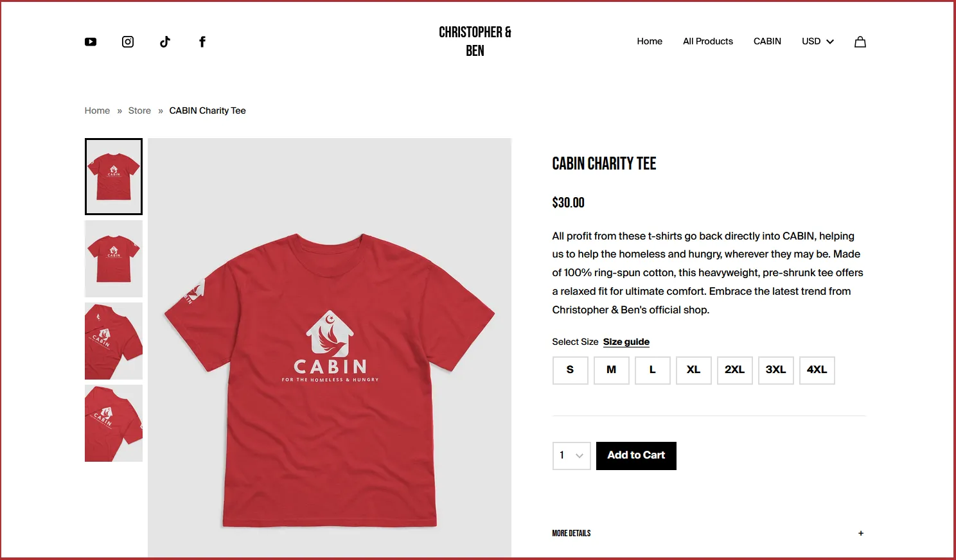The image size is (956, 560).
Task: Open the quantity dropdown selector
Action: [572, 456]
